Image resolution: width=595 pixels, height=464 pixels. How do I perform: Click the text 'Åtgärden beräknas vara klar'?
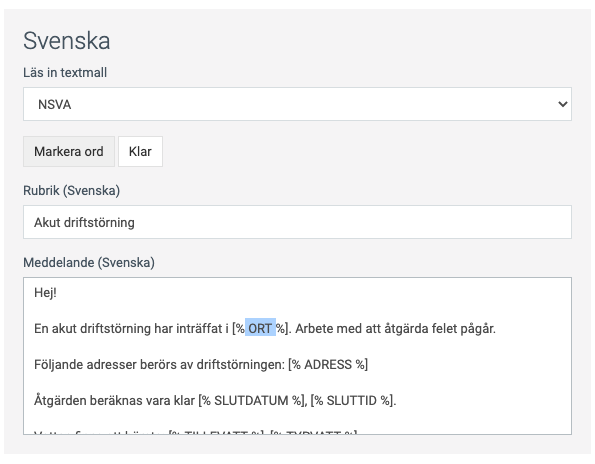click(x=114, y=400)
